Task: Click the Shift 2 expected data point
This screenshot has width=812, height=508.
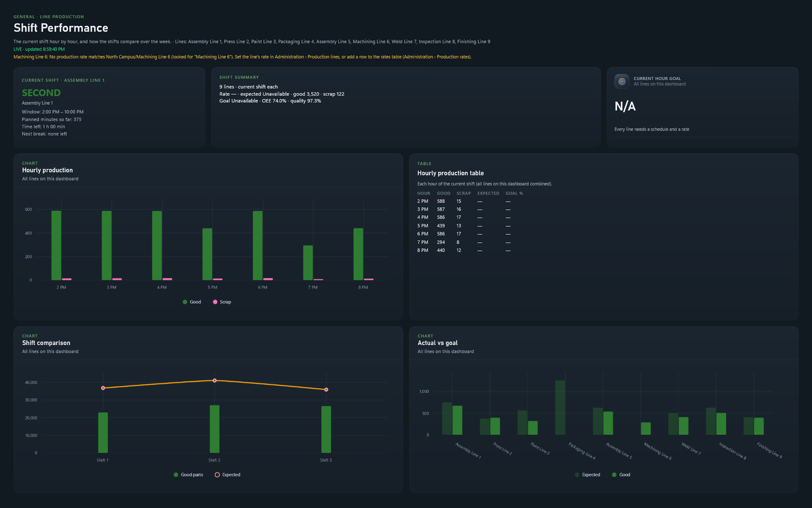Action: (215, 380)
